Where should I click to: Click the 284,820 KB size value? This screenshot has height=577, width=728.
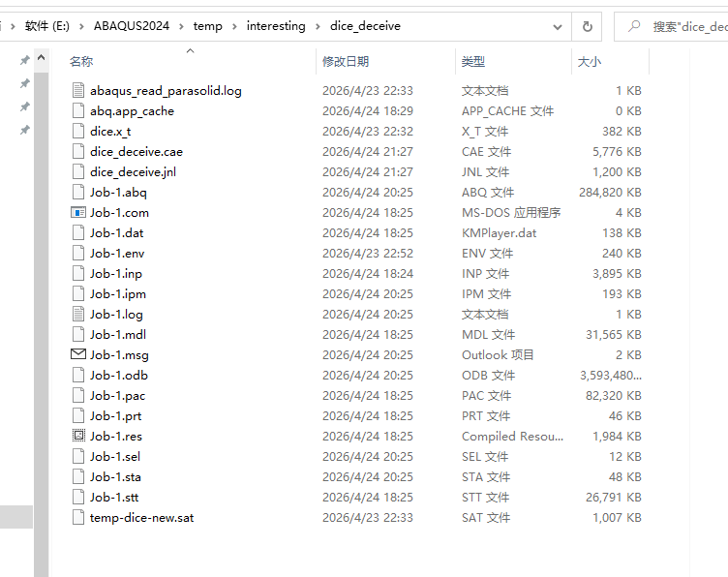click(610, 193)
